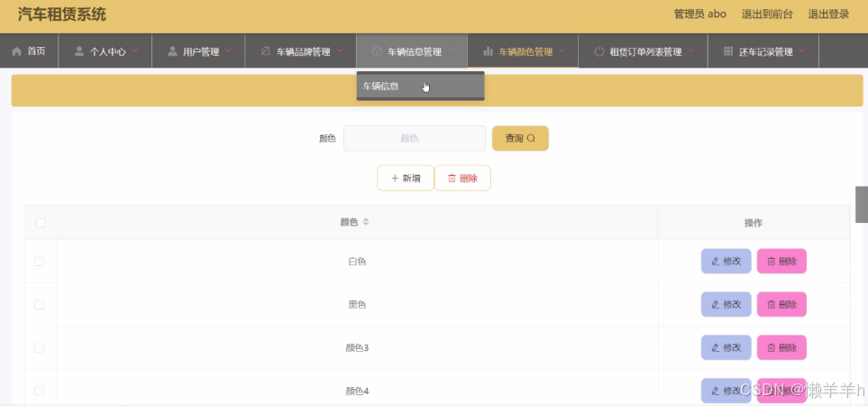
Task: Click the 白色 cell in the table
Action: point(357,262)
